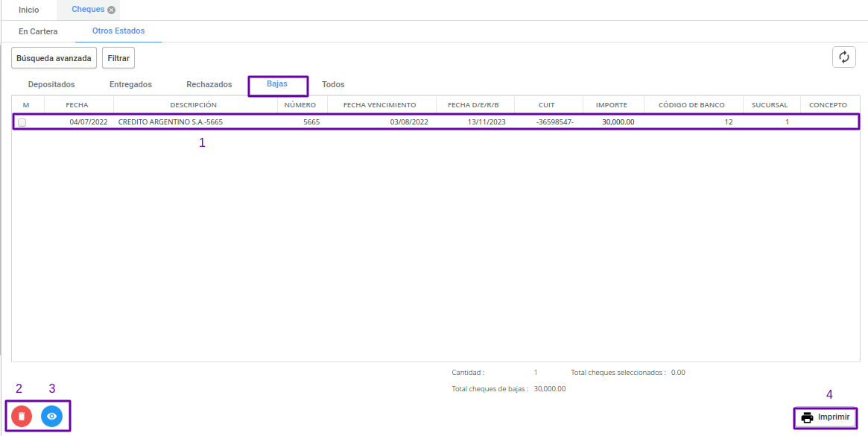This screenshot has width=868, height=436.
Task: Click the SUCURSAL column header
Action: (x=769, y=104)
